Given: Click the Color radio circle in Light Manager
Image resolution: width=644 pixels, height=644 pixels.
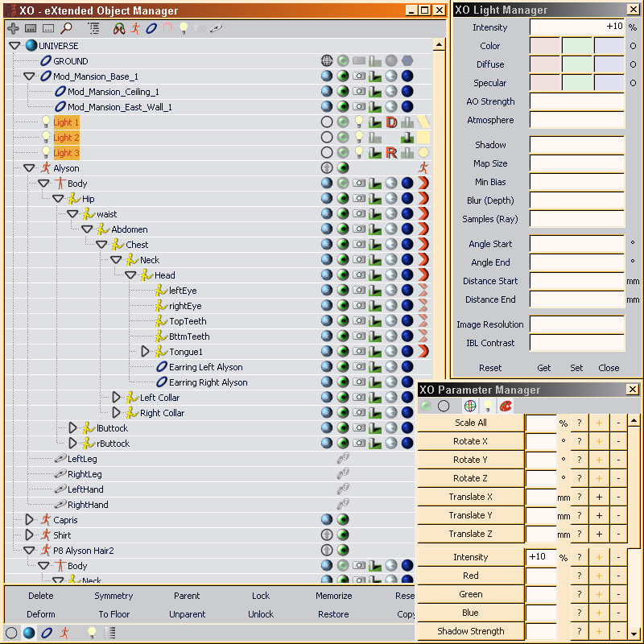Looking at the screenshot, I should pyautogui.click(x=633, y=46).
